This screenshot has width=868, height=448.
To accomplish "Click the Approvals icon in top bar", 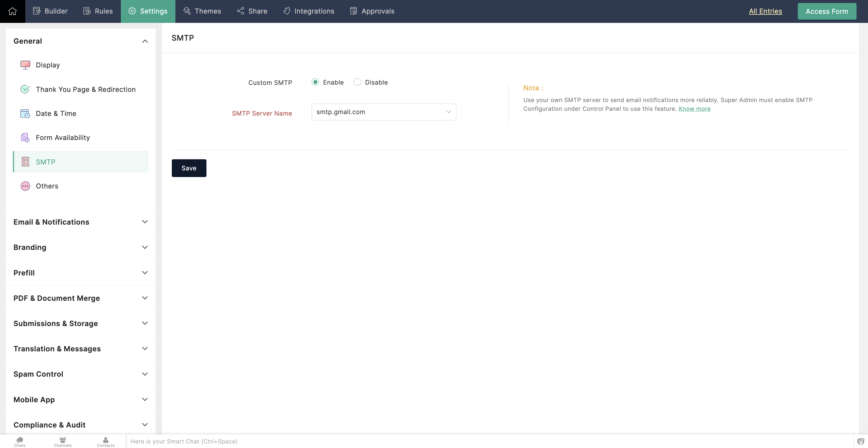I will [x=354, y=11].
